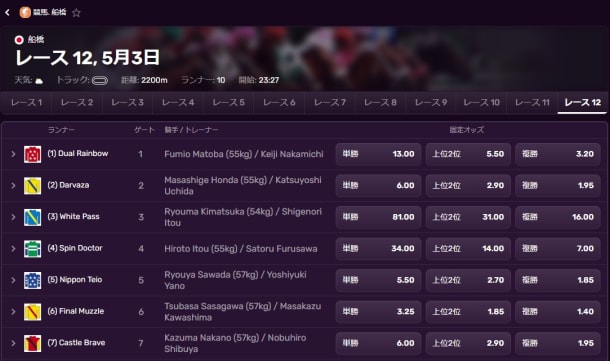Image resolution: width=610 pixels, height=361 pixels.
Task: Bet Final Muzzle top-2 odds 1.85
Action: coord(468,312)
